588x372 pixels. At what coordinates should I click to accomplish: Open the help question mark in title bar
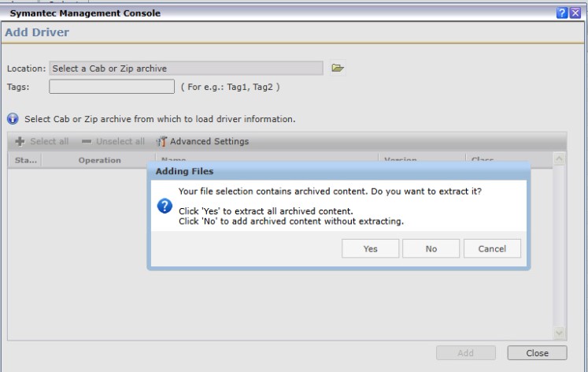point(562,13)
